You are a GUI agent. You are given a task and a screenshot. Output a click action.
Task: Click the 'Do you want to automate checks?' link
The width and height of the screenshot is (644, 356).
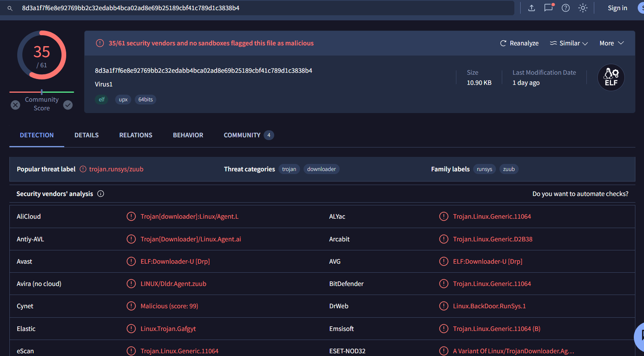[580, 194]
